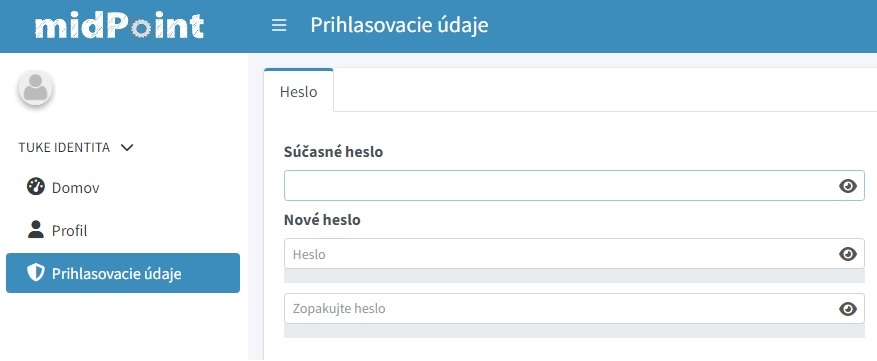Show current password with eye icon
The width and height of the screenshot is (877, 361).
pos(848,186)
